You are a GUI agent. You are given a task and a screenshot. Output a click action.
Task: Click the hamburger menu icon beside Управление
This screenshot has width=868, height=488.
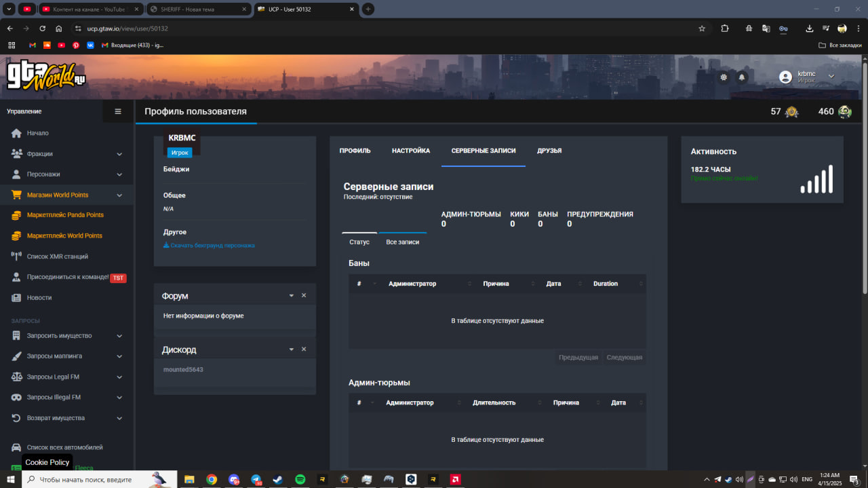click(118, 111)
